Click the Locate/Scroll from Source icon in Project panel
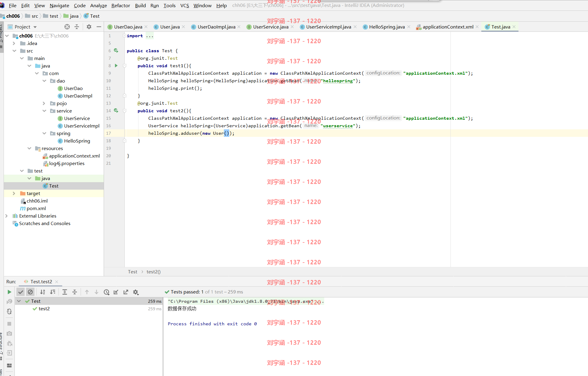The height and width of the screenshot is (376, 588). point(67,27)
